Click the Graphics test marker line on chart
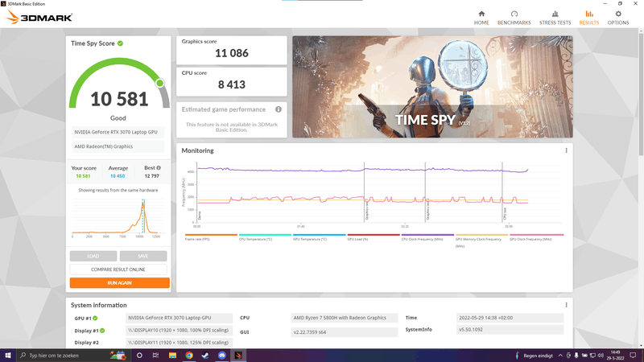Viewport: 644px width, 362px height. tap(365, 192)
